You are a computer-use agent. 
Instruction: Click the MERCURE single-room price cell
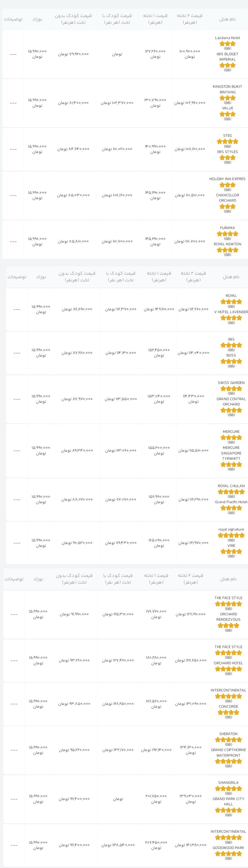point(159,451)
